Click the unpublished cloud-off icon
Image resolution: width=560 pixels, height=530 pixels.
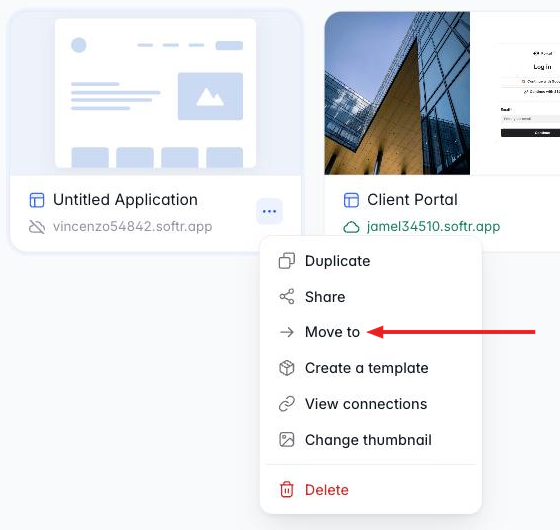(x=37, y=227)
